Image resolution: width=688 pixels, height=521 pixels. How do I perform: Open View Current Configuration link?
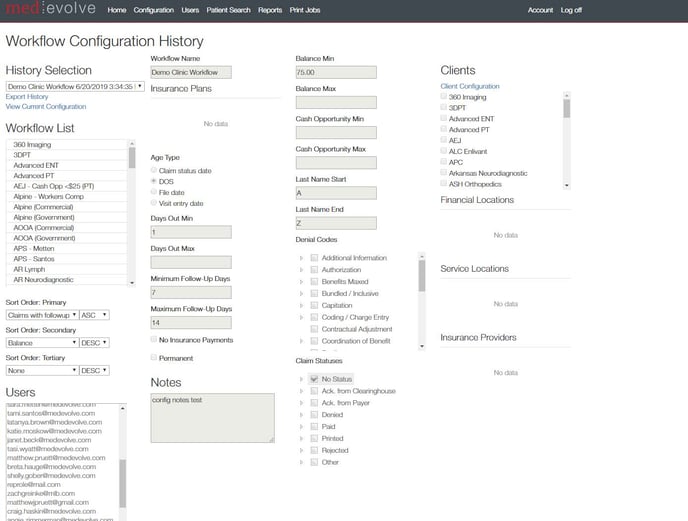46,107
